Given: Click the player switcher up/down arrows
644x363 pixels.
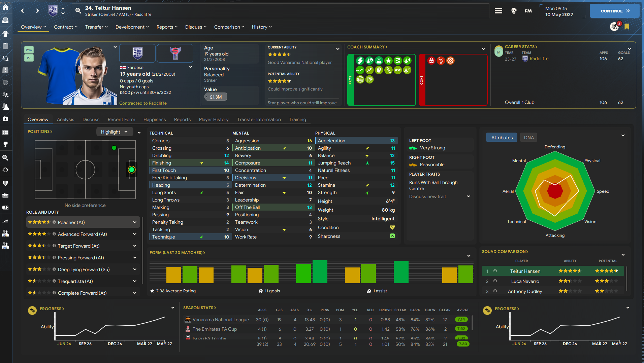Looking at the screenshot, I should pyautogui.click(x=63, y=11).
